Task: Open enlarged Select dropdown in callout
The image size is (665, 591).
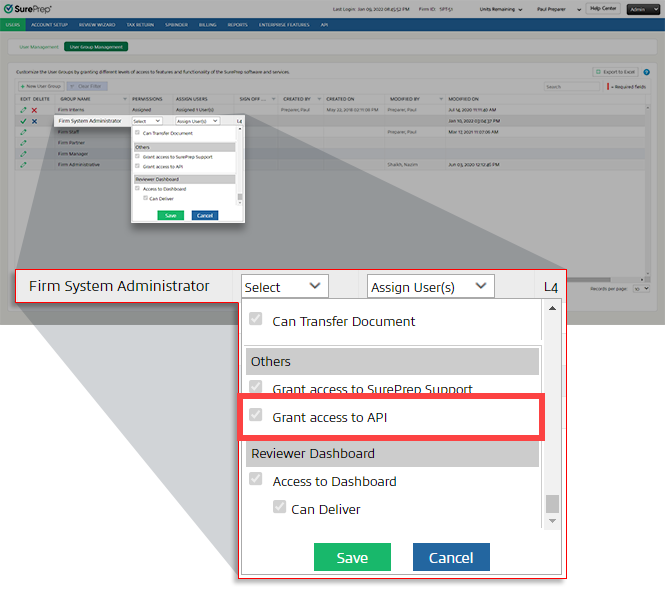Action: 285,287
